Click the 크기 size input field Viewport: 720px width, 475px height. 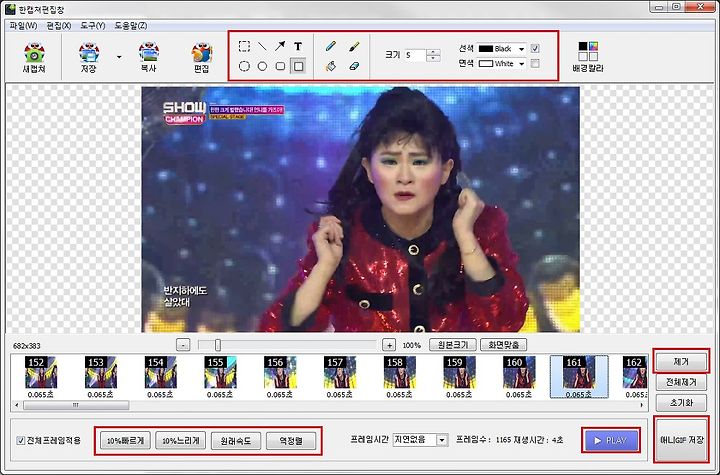415,55
